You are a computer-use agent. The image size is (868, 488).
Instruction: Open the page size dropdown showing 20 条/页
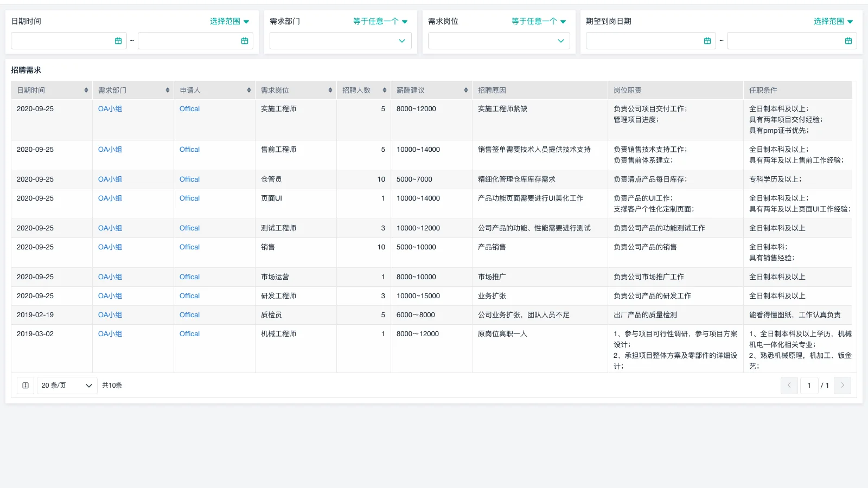click(66, 386)
